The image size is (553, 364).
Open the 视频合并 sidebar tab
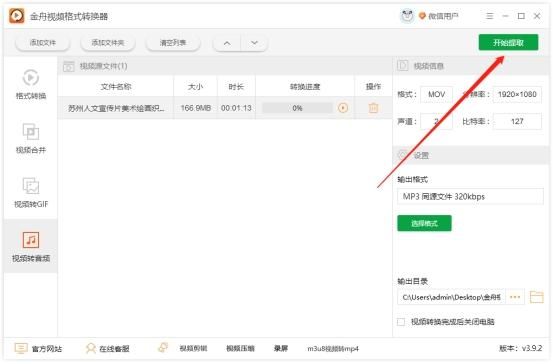click(31, 138)
